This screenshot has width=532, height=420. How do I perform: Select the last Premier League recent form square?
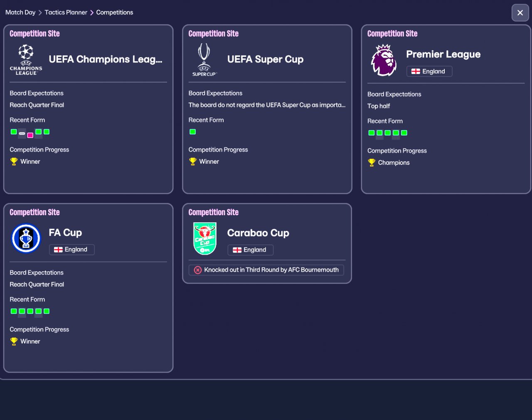point(404,133)
